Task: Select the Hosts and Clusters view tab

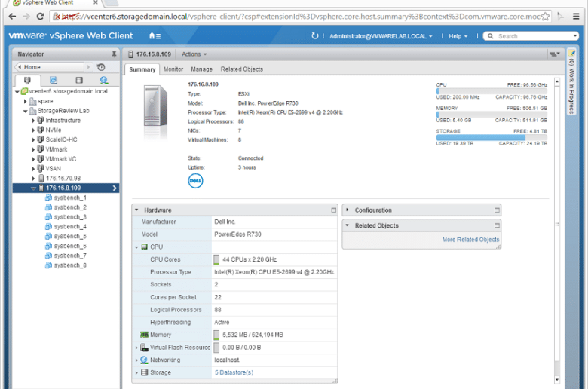Action: tap(27, 80)
